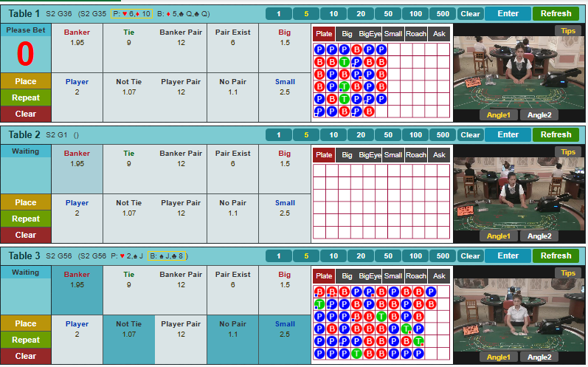The width and height of the screenshot is (588, 367).
Task: Click red Clear button on Table 3
Action: pyautogui.click(x=26, y=356)
